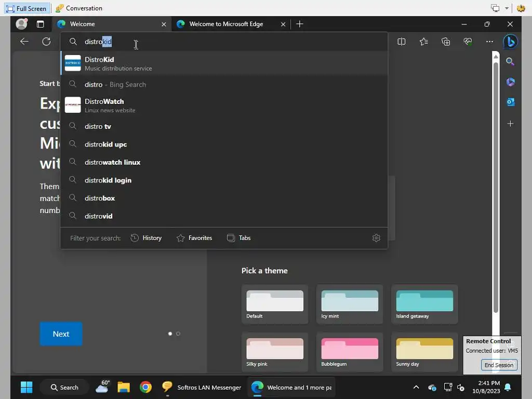Choose the distrokid upc suggestion
The image size is (532, 399).
click(224, 144)
